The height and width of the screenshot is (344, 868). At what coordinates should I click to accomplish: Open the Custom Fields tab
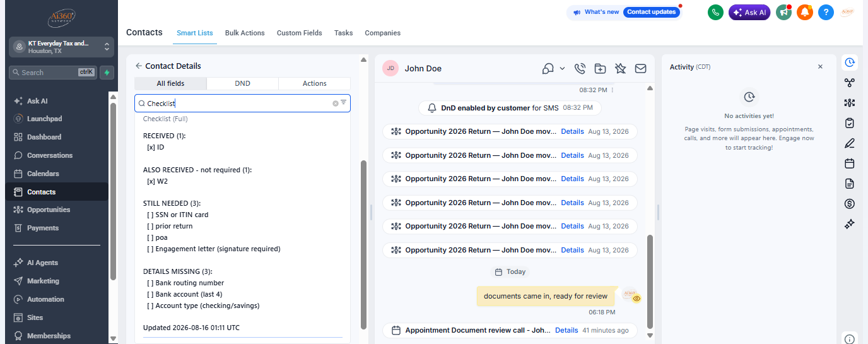point(300,33)
